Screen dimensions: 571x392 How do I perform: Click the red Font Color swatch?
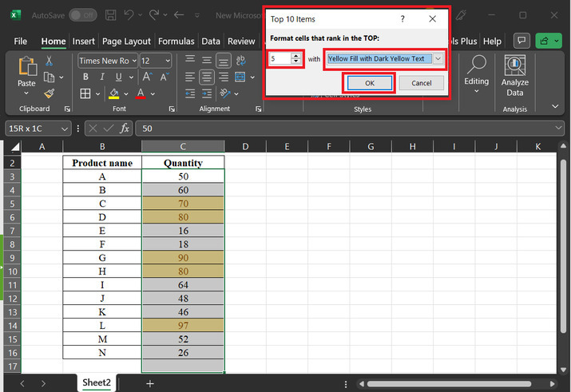point(141,94)
